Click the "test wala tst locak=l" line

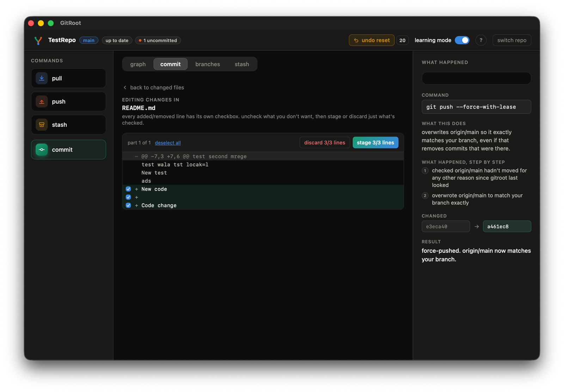pyautogui.click(x=263, y=165)
